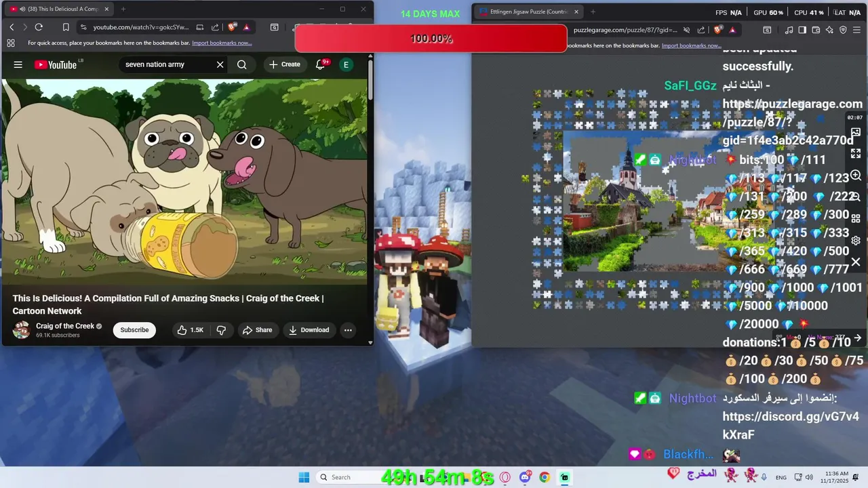868x488 pixels.
Task: Toggle the Brave sidebar panel icon
Action: [802, 30]
